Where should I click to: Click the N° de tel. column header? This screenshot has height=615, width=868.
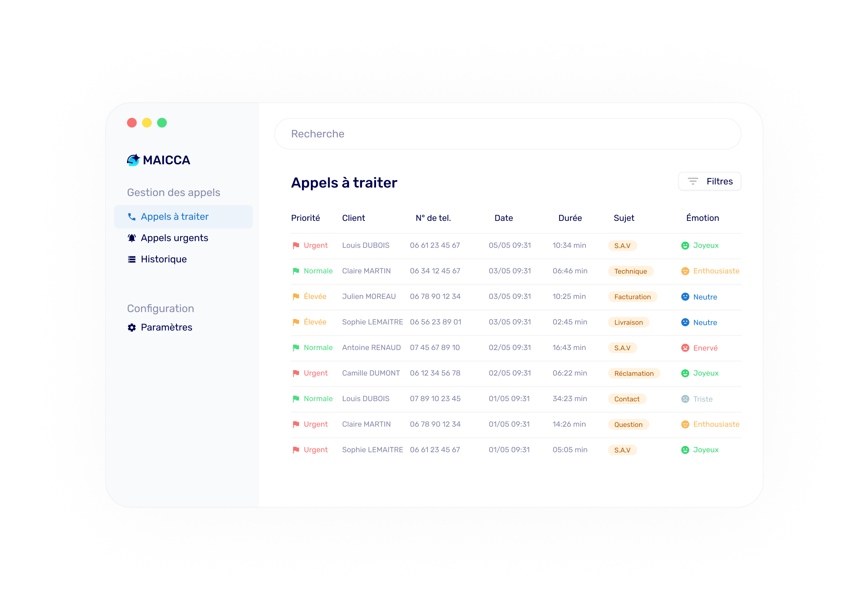pyautogui.click(x=433, y=218)
